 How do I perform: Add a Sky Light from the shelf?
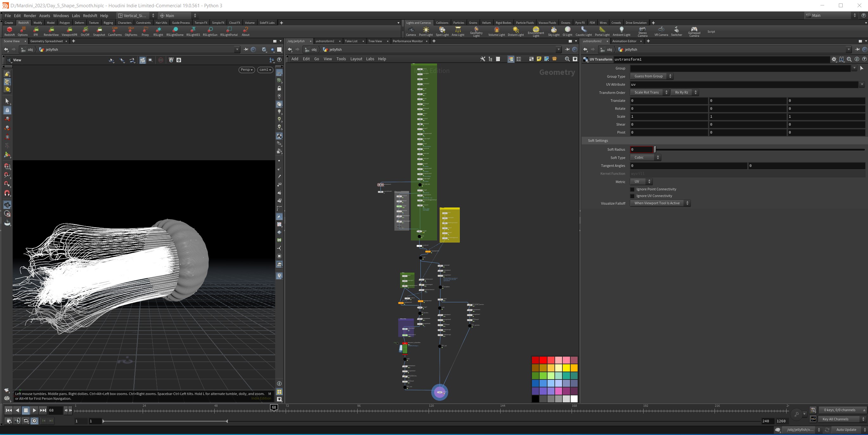(x=554, y=31)
